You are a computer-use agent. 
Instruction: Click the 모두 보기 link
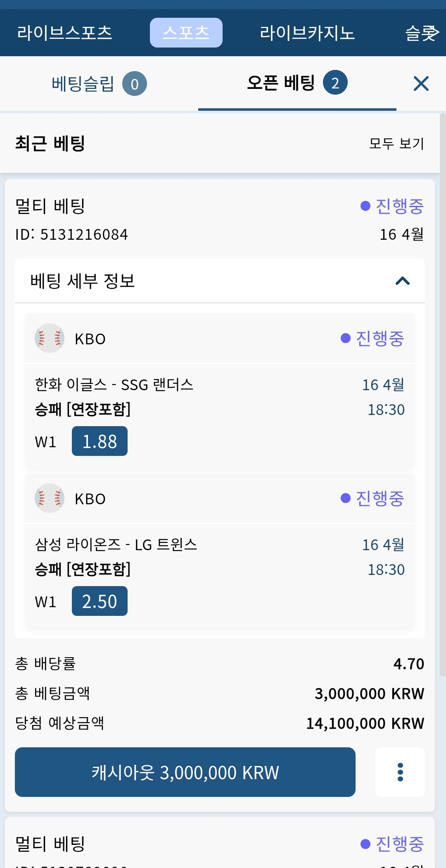click(396, 143)
